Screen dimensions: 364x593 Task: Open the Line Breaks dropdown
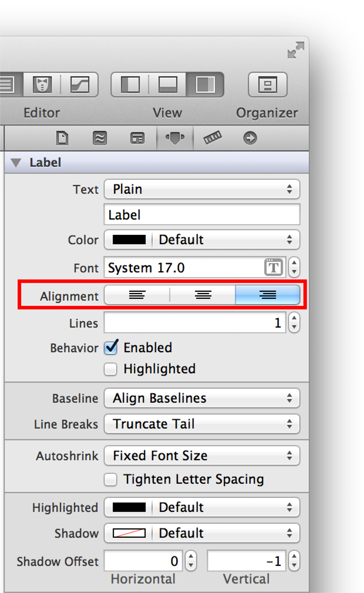pos(202,424)
